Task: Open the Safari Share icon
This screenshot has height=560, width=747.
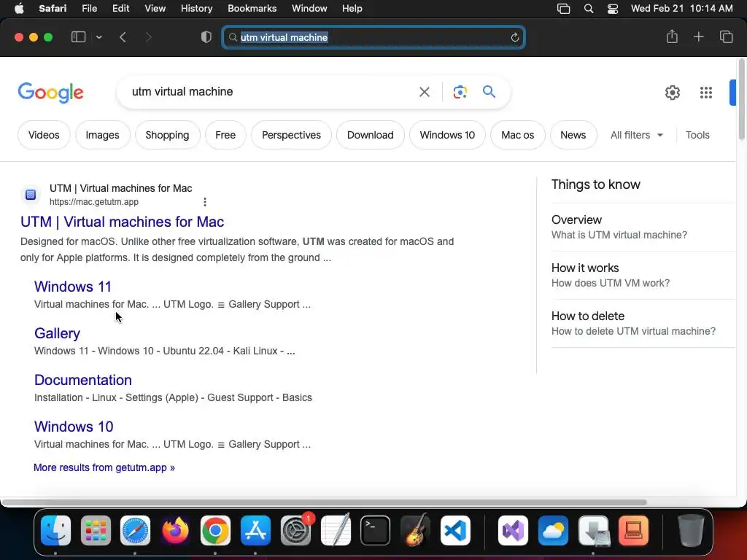Action: [672, 36]
